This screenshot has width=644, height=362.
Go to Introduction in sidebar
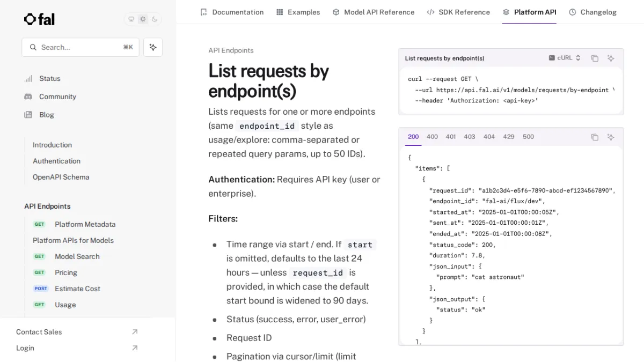[x=52, y=145]
